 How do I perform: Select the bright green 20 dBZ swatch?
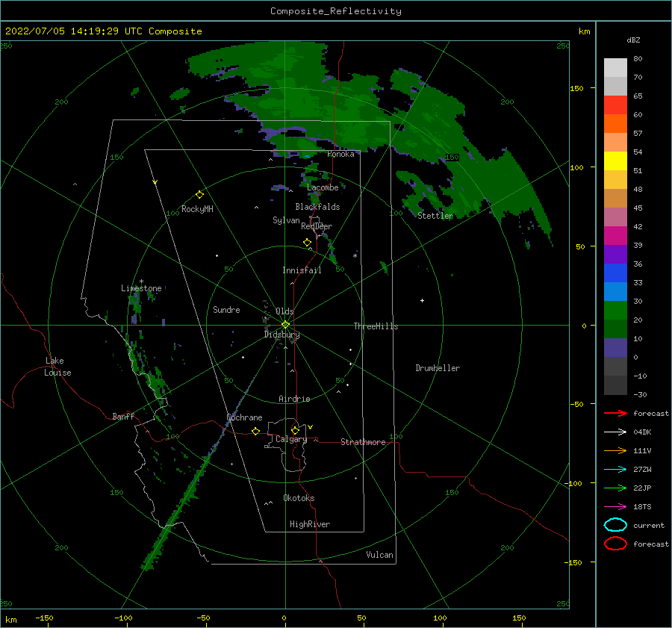click(615, 311)
